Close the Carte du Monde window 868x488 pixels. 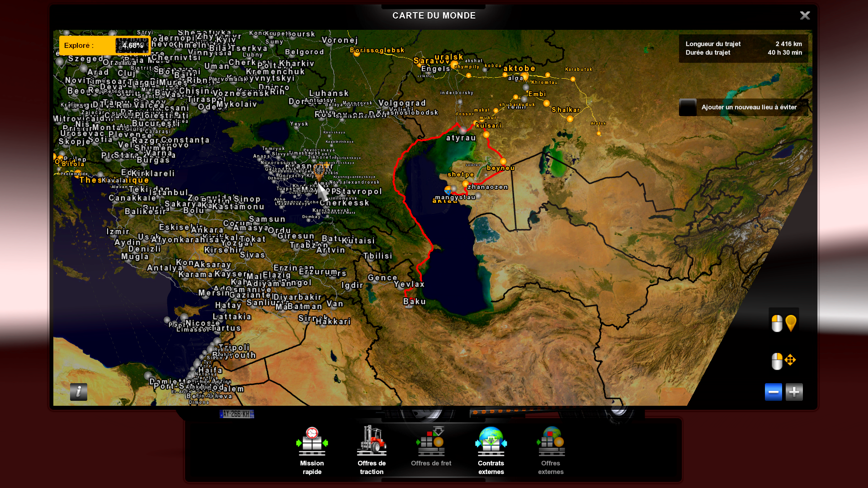(x=805, y=15)
